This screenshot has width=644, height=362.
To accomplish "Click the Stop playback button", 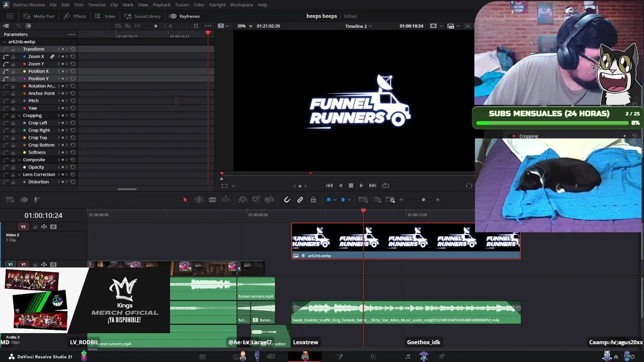I will click(351, 186).
